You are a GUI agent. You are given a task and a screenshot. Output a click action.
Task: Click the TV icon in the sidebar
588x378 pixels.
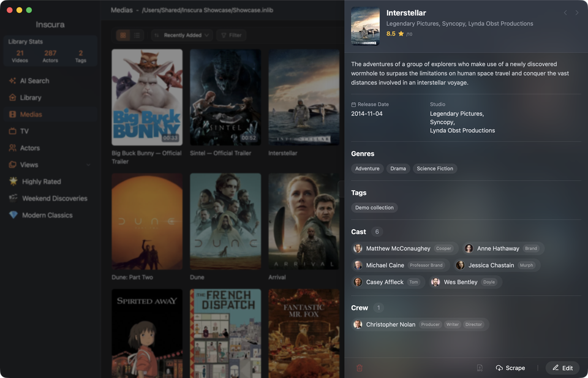click(12, 131)
